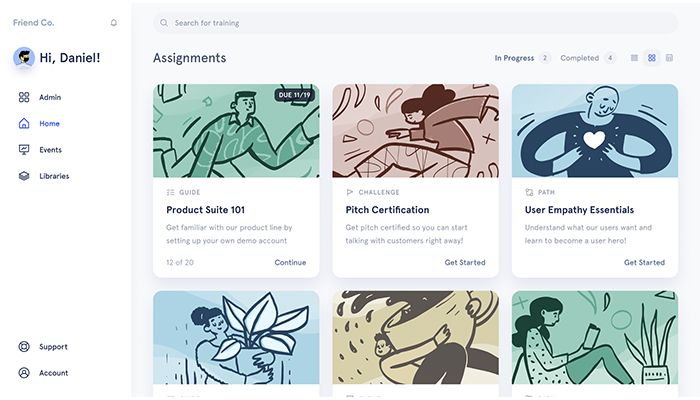Open Account settings in sidebar
This screenshot has height=400, width=700.
point(53,373)
